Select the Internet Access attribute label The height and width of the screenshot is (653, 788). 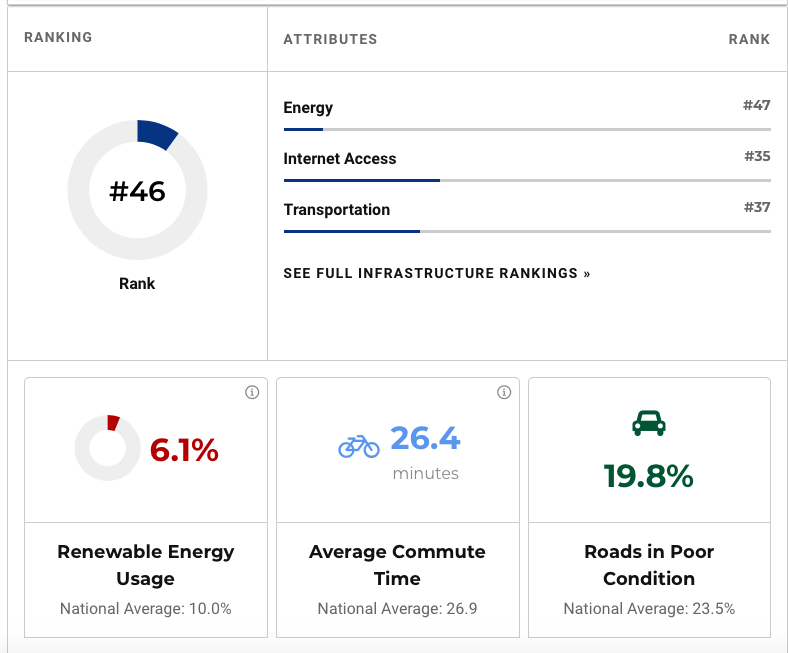coord(340,159)
